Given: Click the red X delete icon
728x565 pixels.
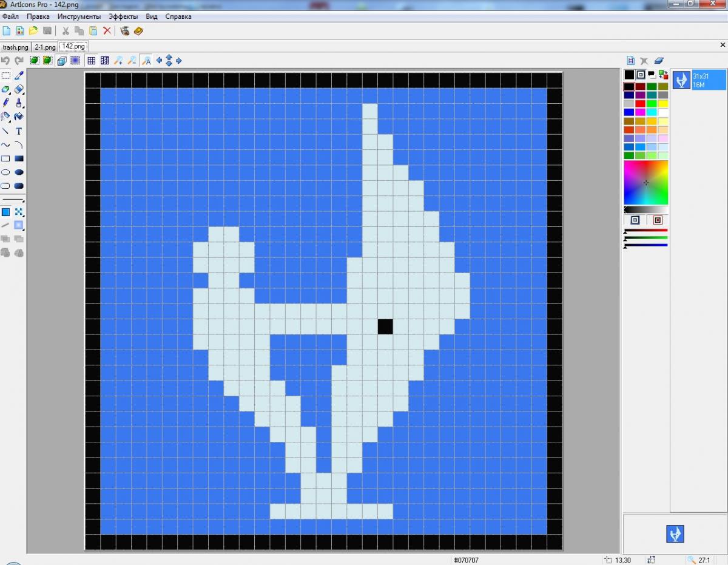Looking at the screenshot, I should 107,31.
